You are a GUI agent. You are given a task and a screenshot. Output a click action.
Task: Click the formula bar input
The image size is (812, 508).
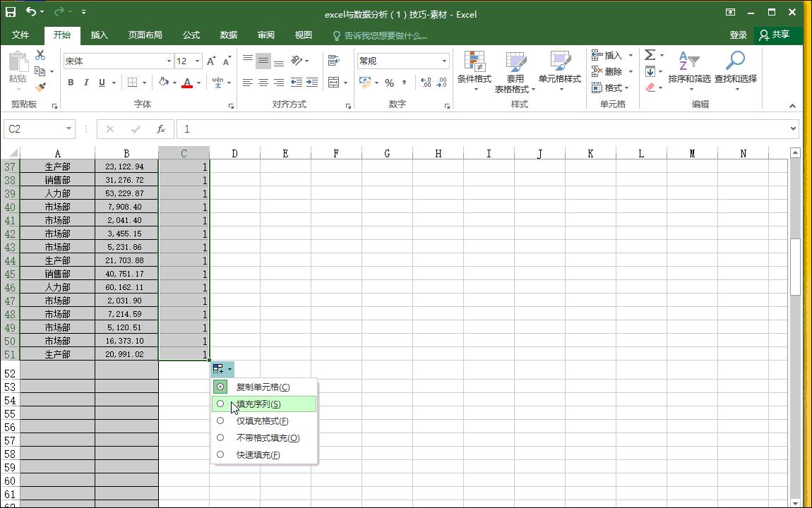tap(482, 129)
